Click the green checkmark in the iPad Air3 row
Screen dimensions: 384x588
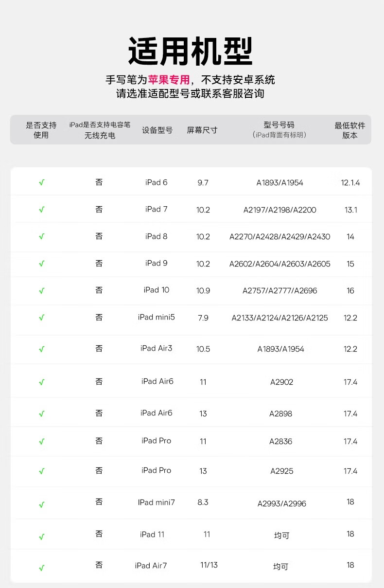pos(41,349)
